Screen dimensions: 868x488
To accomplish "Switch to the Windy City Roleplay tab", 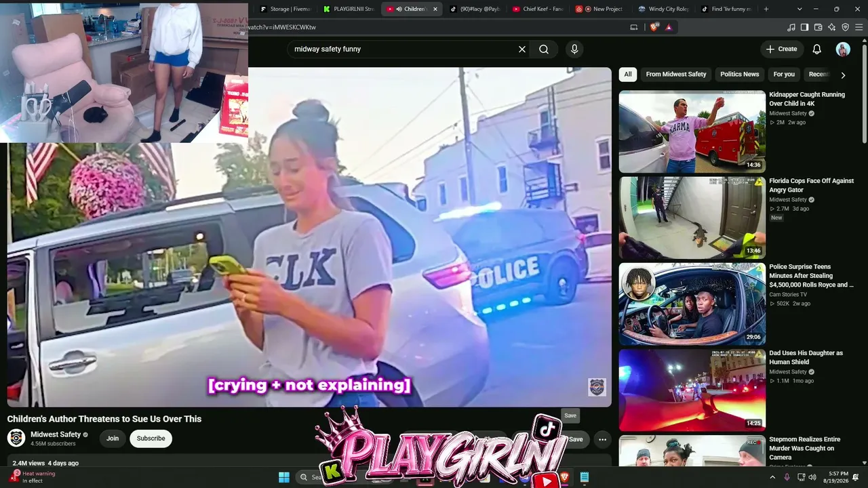I will (663, 9).
